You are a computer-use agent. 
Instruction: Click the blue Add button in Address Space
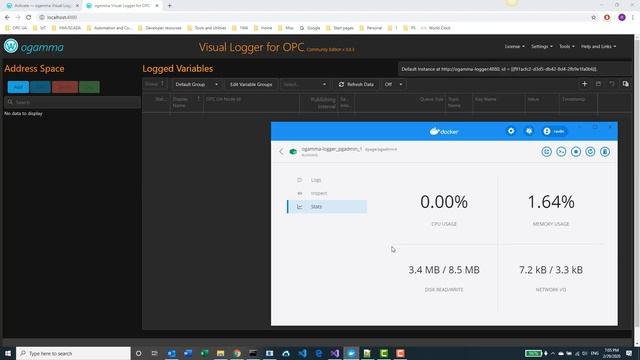pos(18,87)
